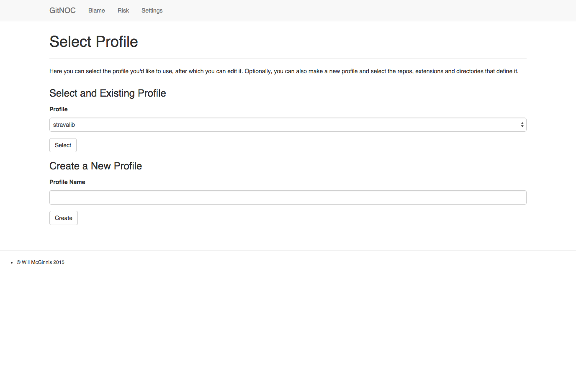Image resolution: width=576 pixels, height=392 pixels.
Task: Click the Create button
Action: pos(63,218)
